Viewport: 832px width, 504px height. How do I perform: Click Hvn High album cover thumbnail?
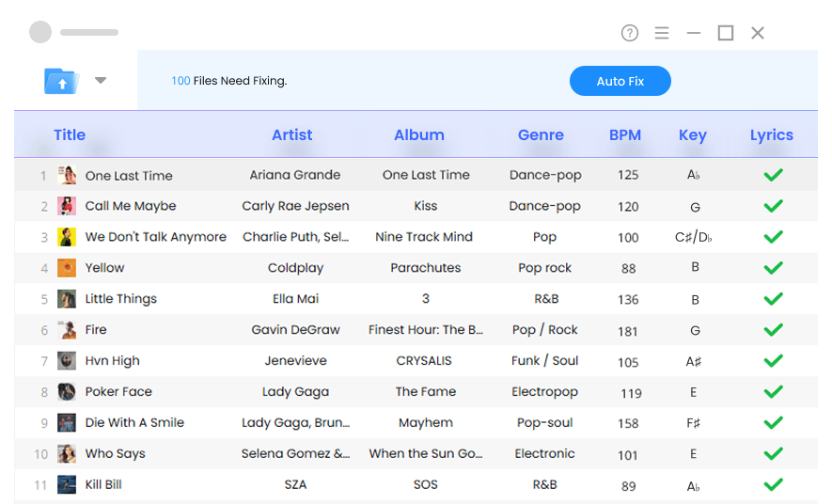coord(67,361)
